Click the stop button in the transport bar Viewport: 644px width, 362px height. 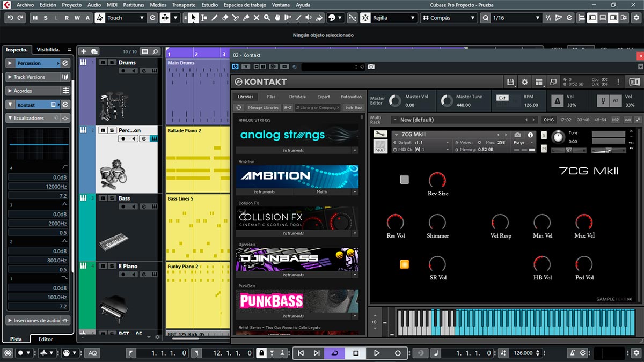[x=356, y=353]
